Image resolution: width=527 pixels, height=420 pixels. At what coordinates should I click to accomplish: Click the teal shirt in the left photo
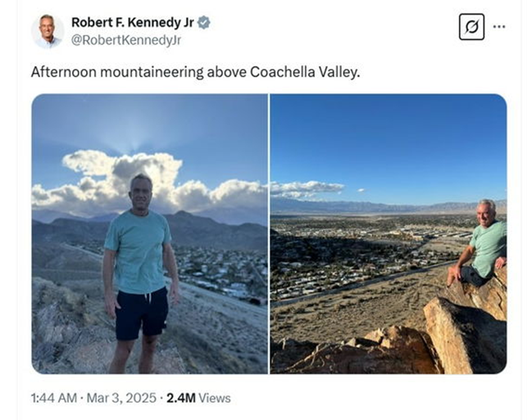[x=139, y=250]
